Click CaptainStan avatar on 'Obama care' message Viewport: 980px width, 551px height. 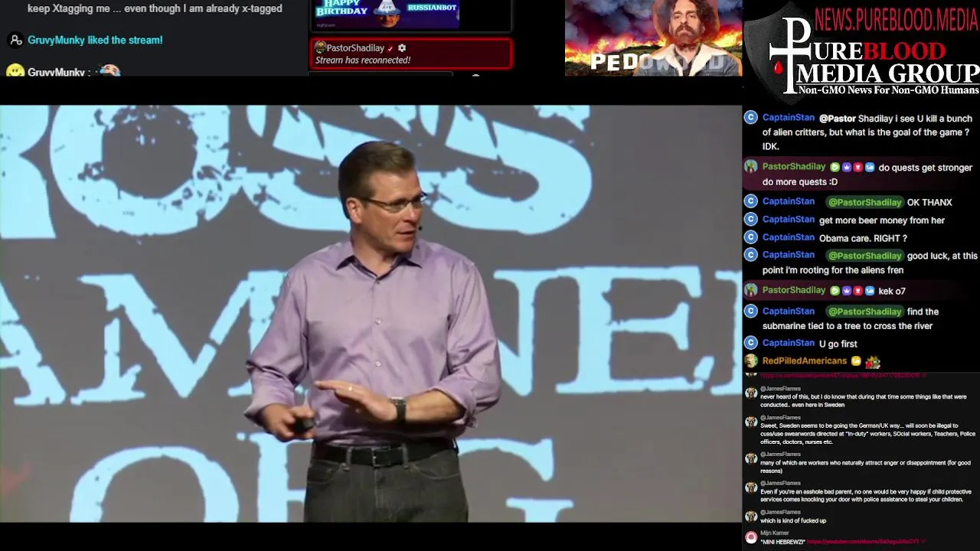coord(751,237)
